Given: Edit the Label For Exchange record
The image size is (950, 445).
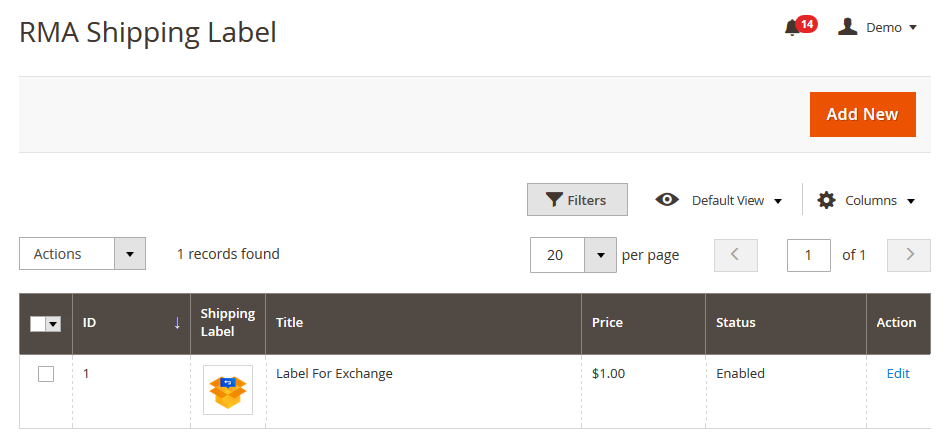Looking at the screenshot, I should coord(898,374).
